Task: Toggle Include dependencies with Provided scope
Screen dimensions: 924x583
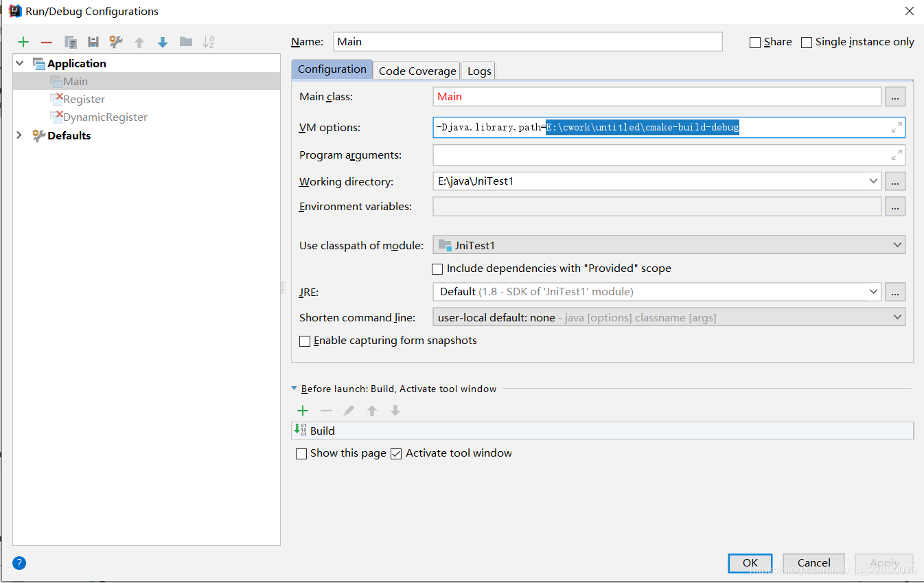Action: click(437, 269)
